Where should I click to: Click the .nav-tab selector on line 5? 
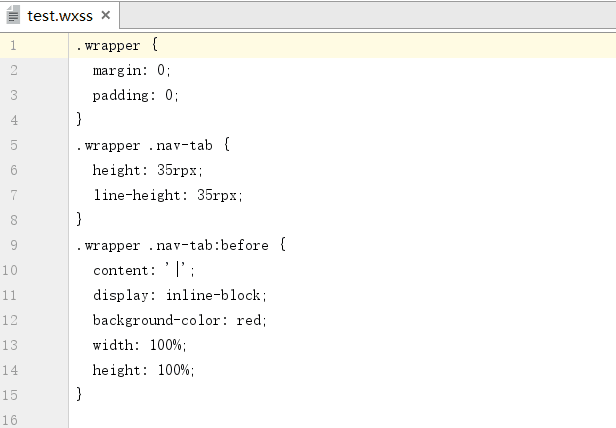click(x=180, y=146)
